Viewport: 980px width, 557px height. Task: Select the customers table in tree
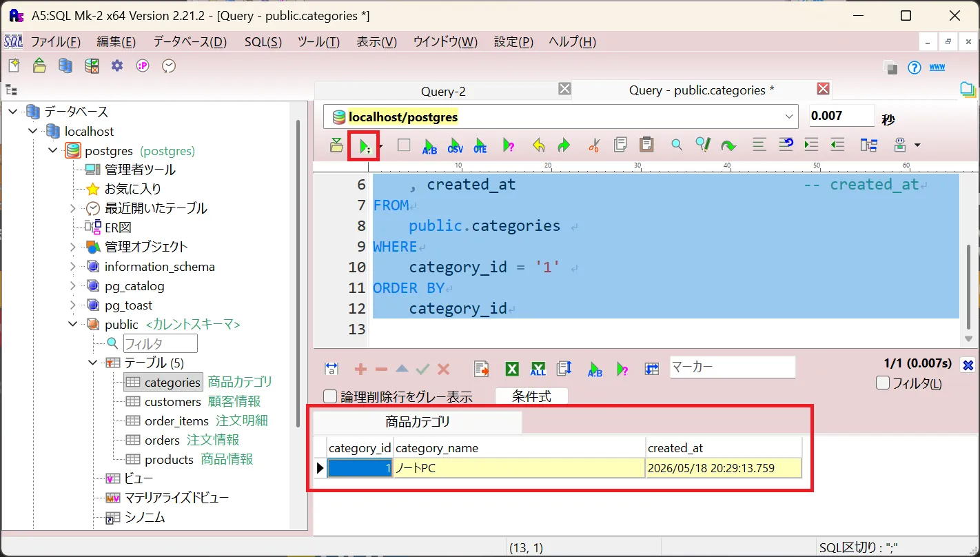point(173,401)
